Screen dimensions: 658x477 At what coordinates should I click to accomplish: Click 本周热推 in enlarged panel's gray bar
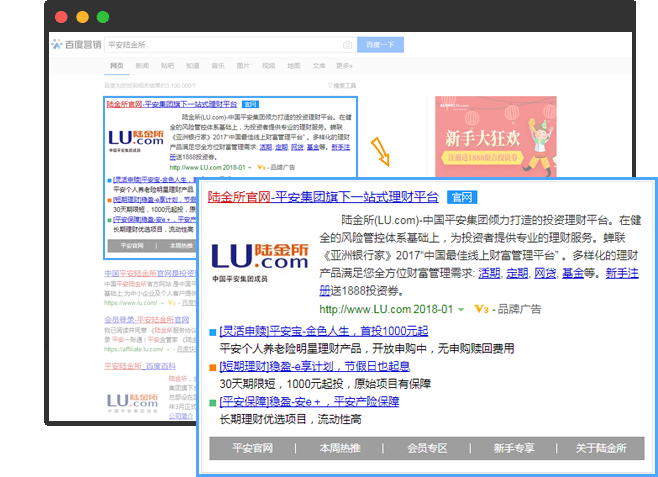[340, 448]
